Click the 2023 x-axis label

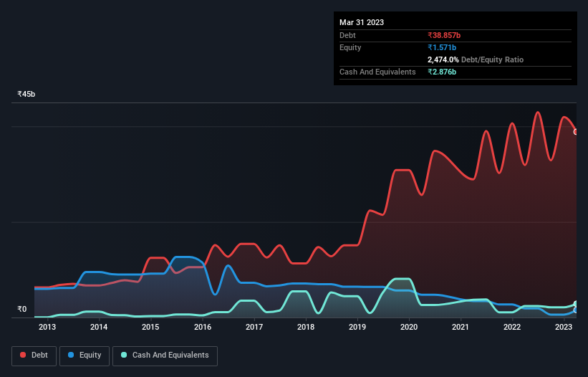click(564, 327)
